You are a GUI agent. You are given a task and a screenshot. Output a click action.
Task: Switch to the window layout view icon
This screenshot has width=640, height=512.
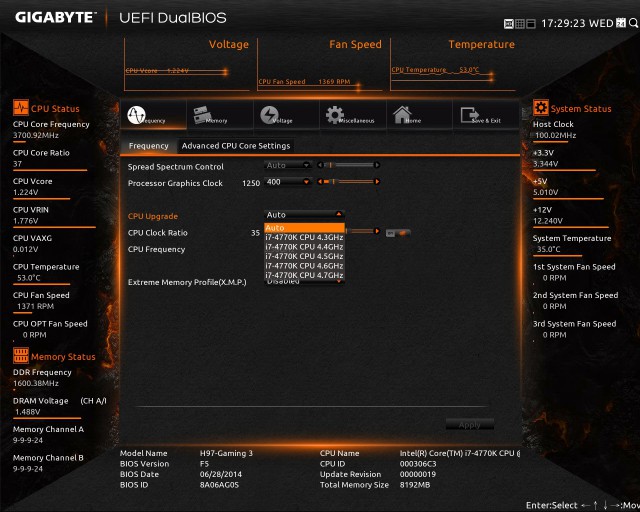pos(531,24)
